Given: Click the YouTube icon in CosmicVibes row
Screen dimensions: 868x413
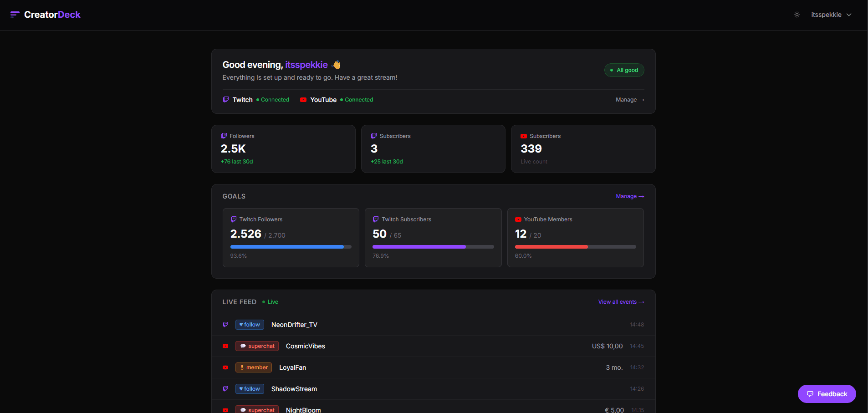Looking at the screenshot, I should 225,346.
